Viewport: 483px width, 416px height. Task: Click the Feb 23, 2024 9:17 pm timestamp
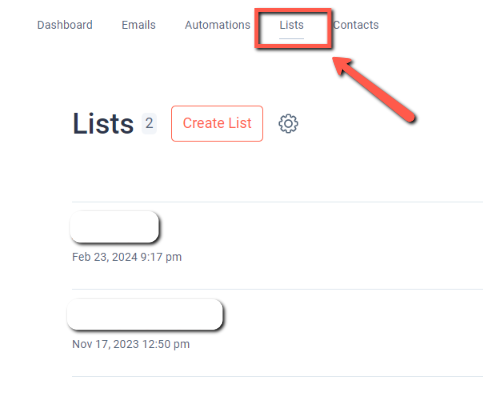[127, 257]
